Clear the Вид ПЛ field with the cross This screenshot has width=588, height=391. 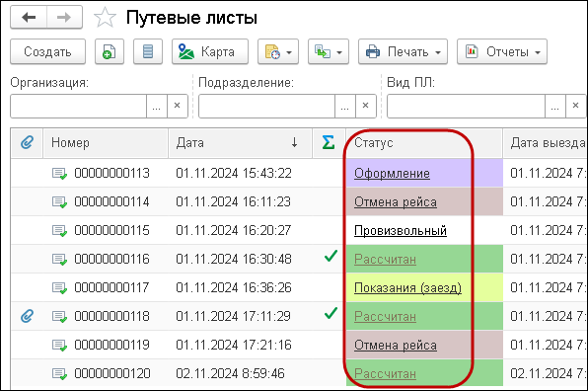point(575,107)
